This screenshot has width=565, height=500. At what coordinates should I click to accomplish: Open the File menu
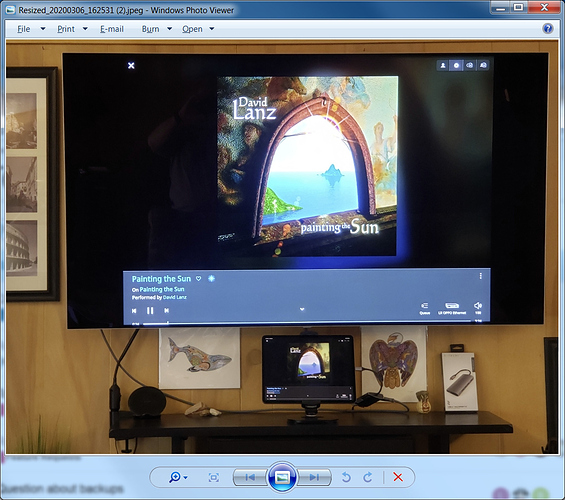point(24,29)
